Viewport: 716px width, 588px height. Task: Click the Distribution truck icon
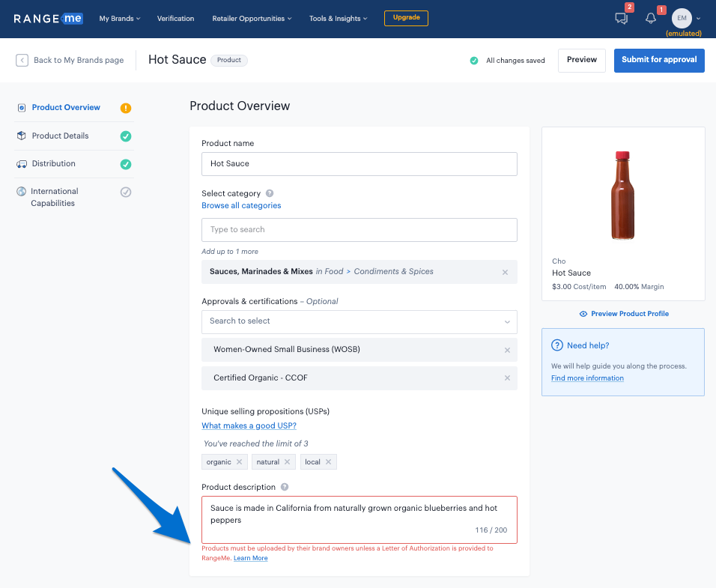pyautogui.click(x=22, y=164)
